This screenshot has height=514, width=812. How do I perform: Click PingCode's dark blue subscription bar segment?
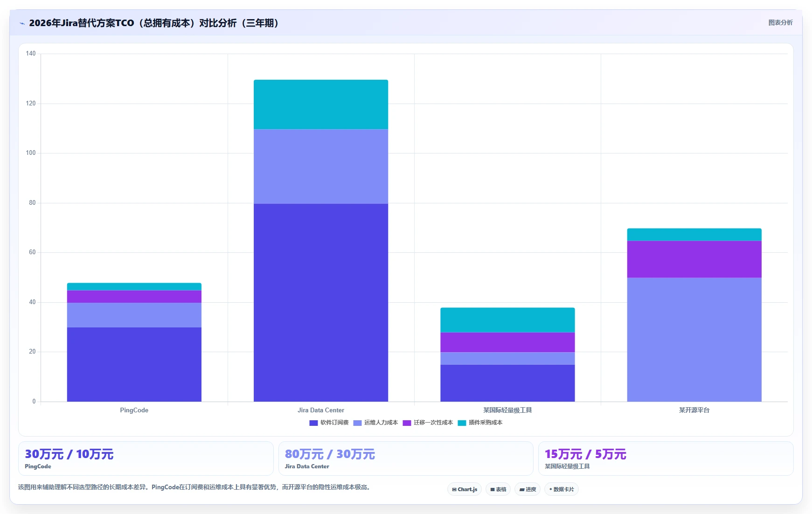[134, 364]
